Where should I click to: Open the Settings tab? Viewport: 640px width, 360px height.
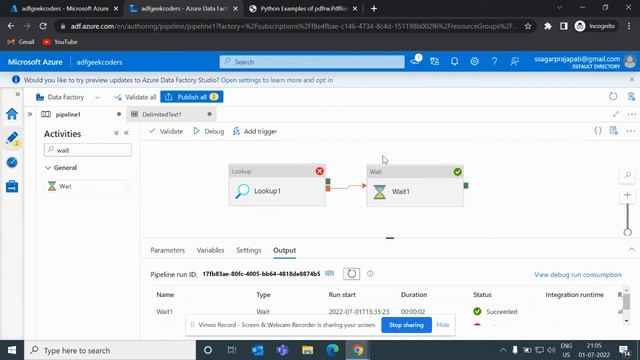point(249,250)
